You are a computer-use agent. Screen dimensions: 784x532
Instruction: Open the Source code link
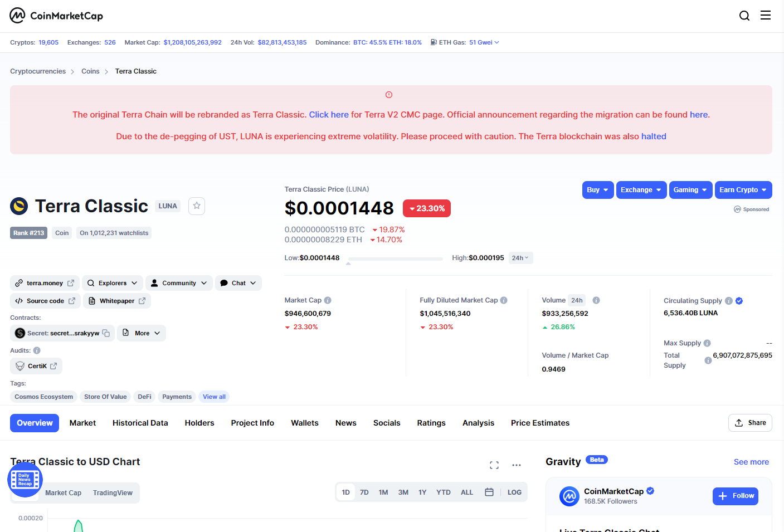(45, 301)
